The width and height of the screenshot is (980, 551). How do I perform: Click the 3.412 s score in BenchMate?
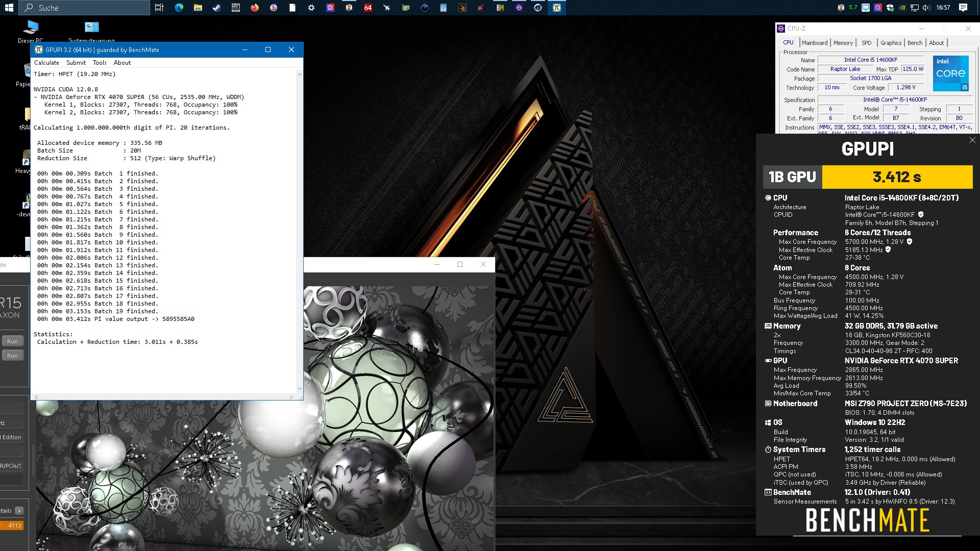[897, 177]
